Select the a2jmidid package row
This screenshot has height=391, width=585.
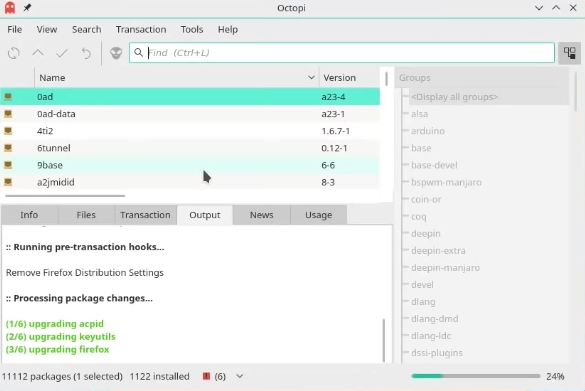click(190, 182)
